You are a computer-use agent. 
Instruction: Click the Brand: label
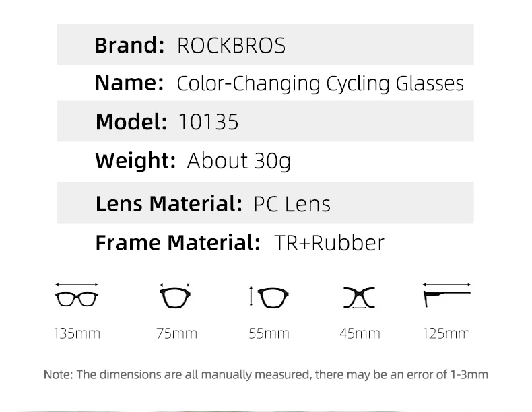click(x=129, y=45)
